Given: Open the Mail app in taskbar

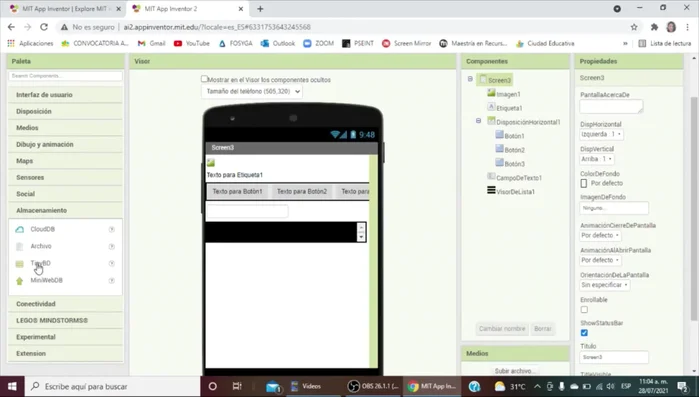Looking at the screenshot, I should coord(273,387).
